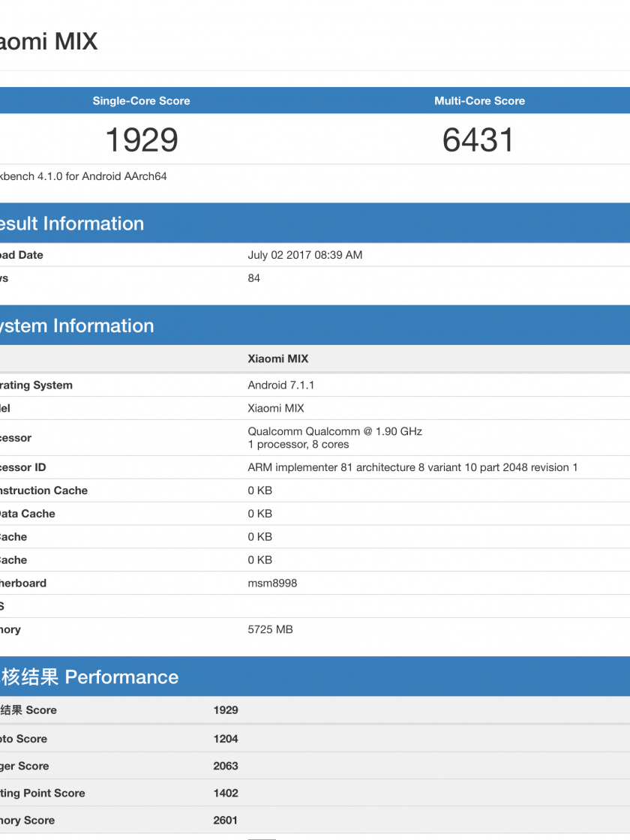Click the Android 7.1.1 operating system value

(x=280, y=385)
